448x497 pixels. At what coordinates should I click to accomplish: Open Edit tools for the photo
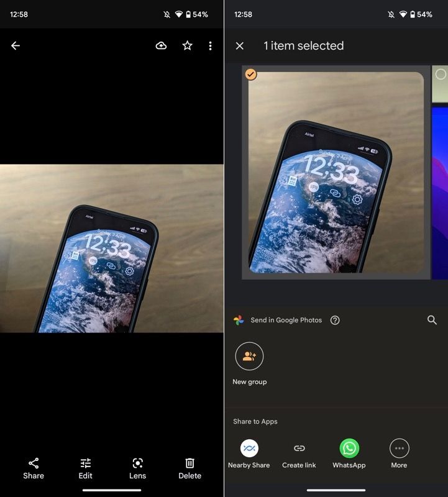(x=85, y=468)
